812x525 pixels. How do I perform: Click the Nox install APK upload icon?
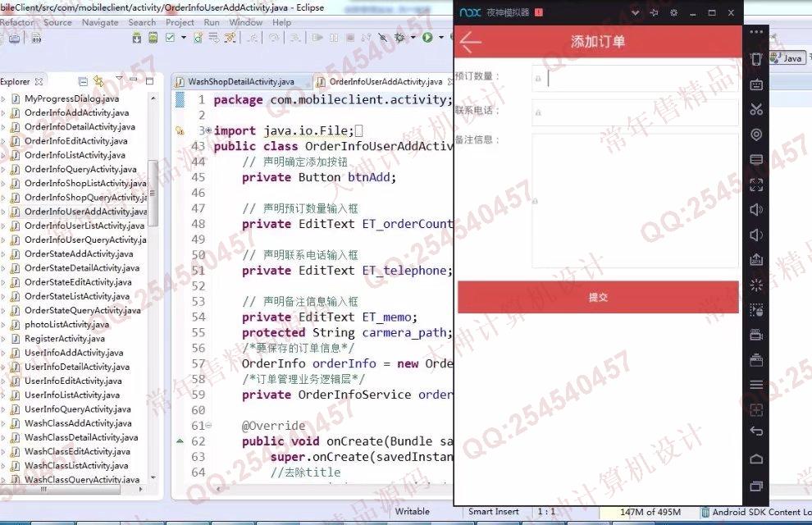756,259
